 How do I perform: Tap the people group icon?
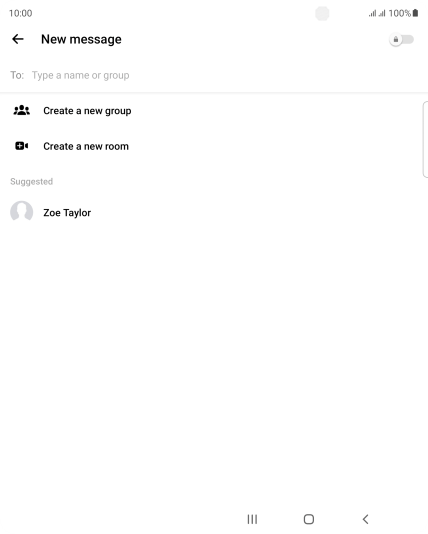pos(21,110)
